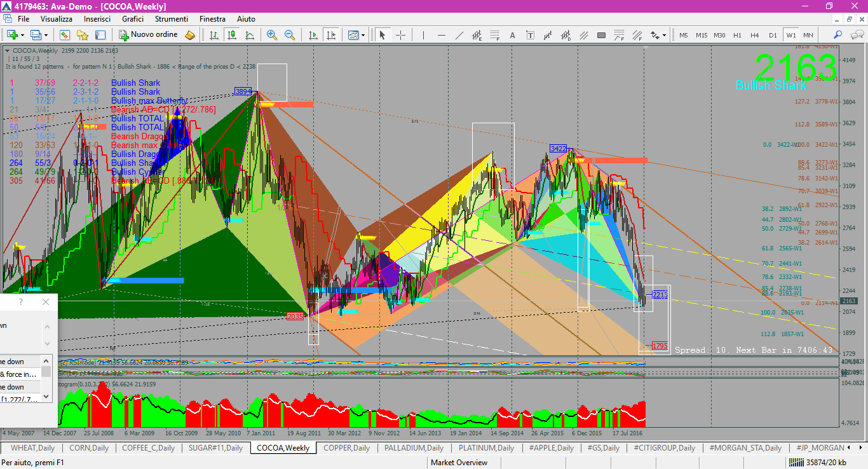Open the Finestra menu
The image size is (868, 469).
tap(212, 19)
